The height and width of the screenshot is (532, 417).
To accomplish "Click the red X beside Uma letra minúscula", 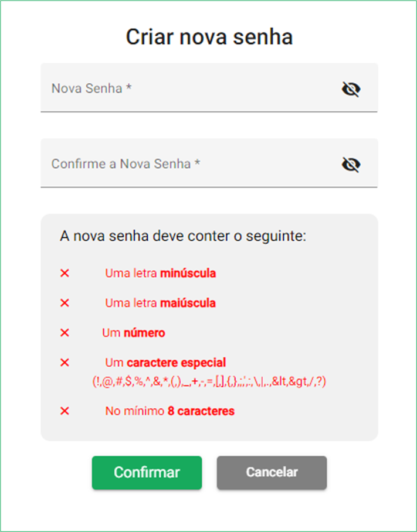I will [x=65, y=273].
